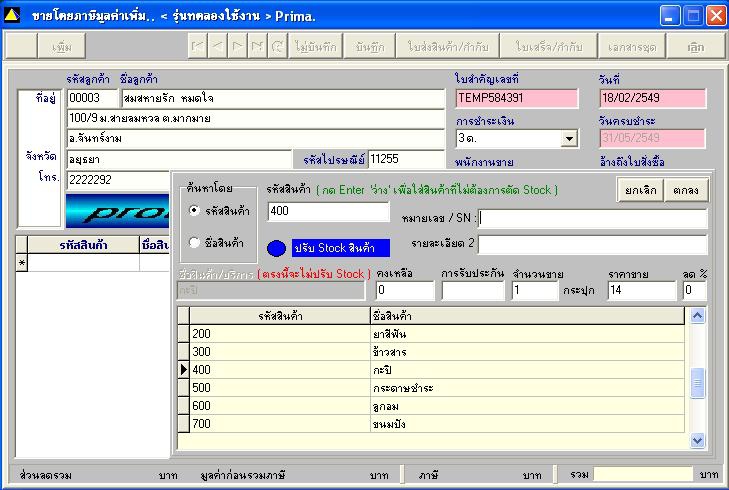Click the new-row asterisk in the left grid
Image resolution: width=729 pixels, height=490 pixels.
click(x=22, y=263)
